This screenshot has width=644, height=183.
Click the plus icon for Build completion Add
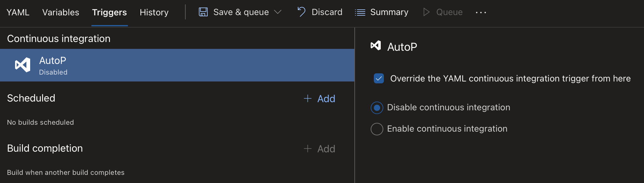click(x=308, y=149)
